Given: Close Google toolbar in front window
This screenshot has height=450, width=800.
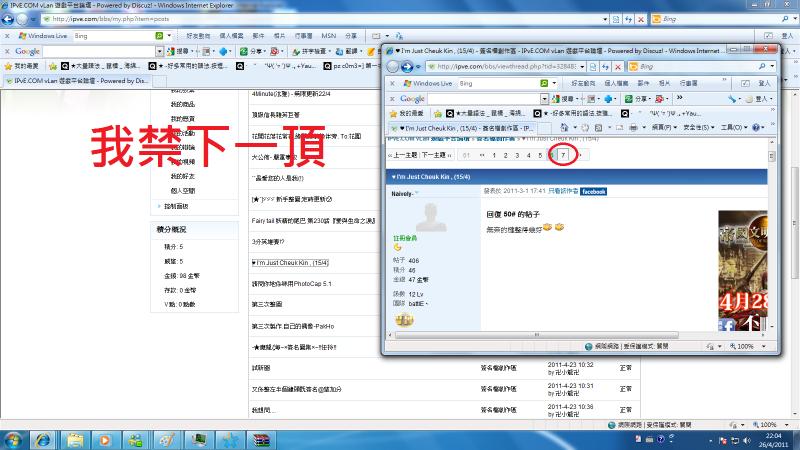Looking at the screenshot, I should point(392,98).
